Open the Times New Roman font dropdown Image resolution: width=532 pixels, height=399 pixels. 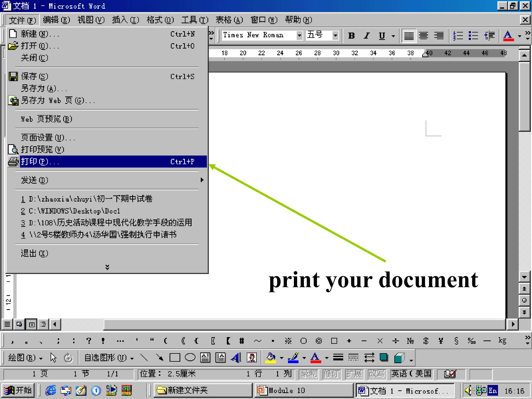point(299,36)
